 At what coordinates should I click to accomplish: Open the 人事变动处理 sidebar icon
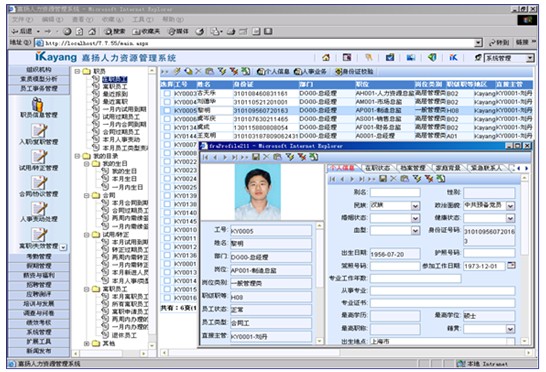point(39,208)
